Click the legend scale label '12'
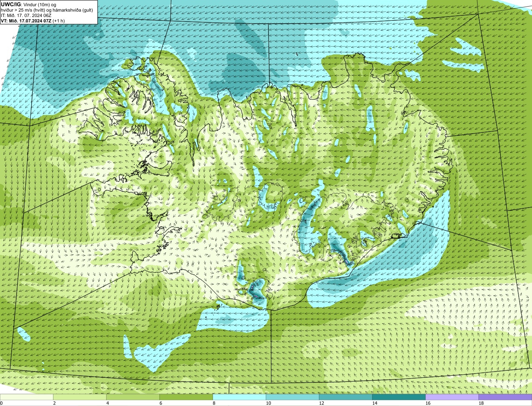 coord(321,403)
